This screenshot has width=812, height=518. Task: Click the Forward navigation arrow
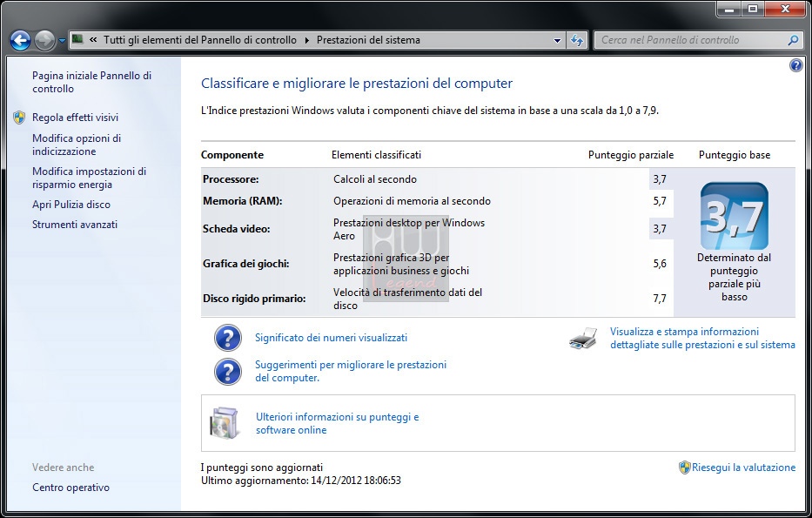click(44, 40)
